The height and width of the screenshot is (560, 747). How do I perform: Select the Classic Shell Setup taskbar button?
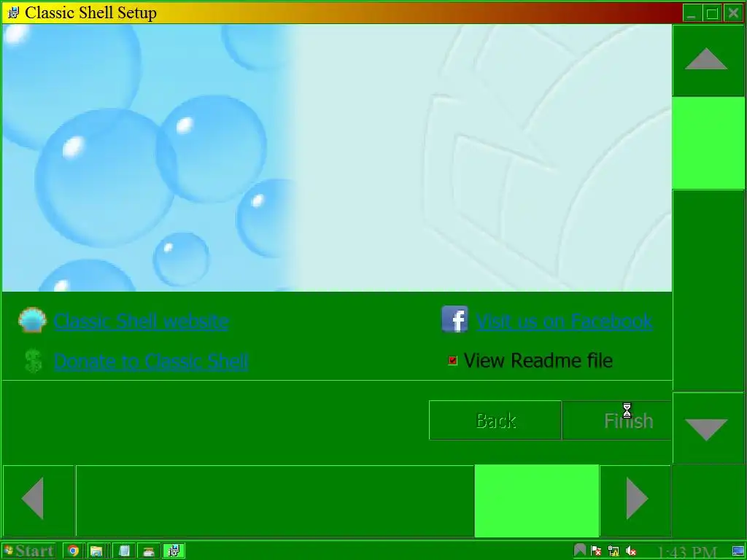(x=174, y=551)
